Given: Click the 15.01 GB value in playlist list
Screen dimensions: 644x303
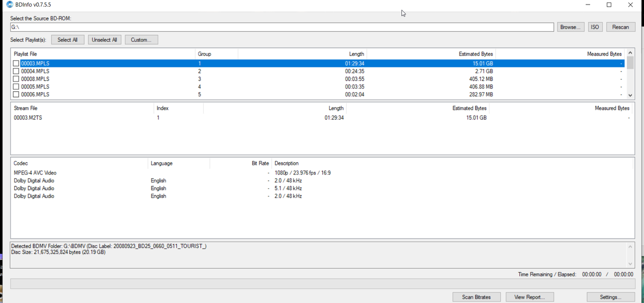Looking at the screenshot, I should click(x=482, y=64).
